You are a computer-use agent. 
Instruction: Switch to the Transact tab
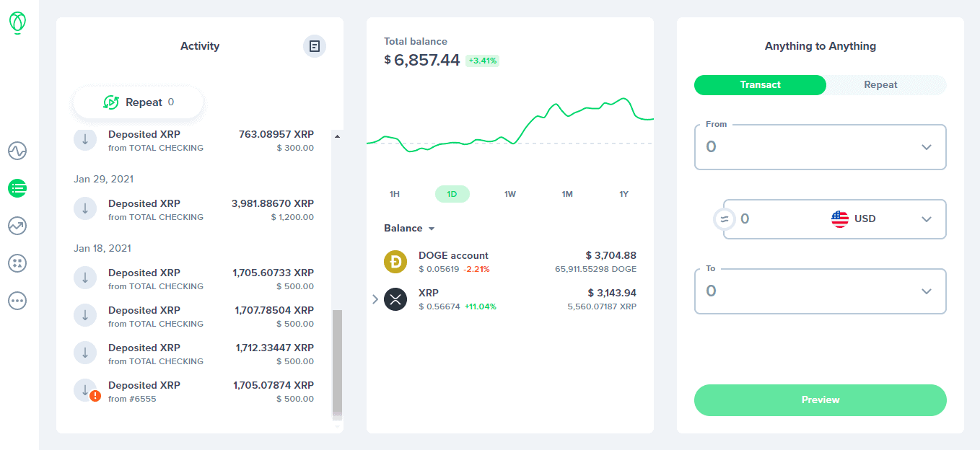(760, 84)
